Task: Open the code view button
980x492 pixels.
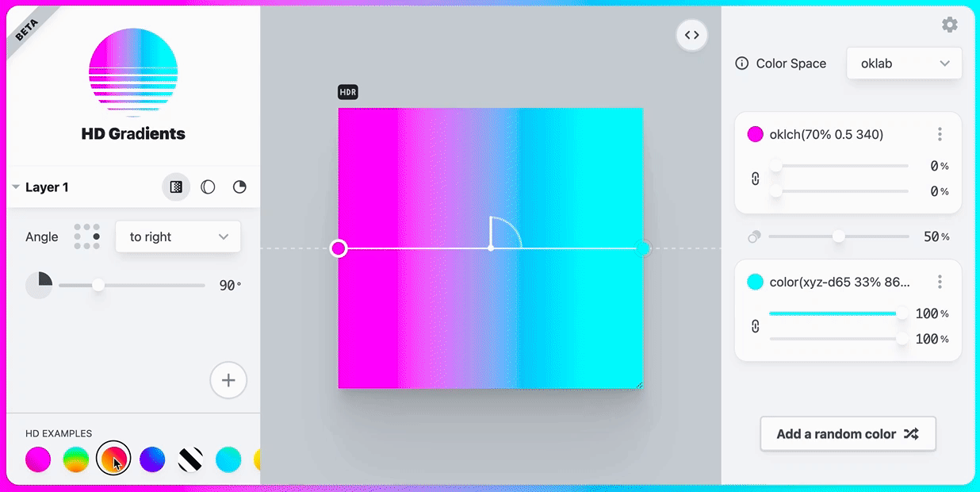Action: click(691, 35)
